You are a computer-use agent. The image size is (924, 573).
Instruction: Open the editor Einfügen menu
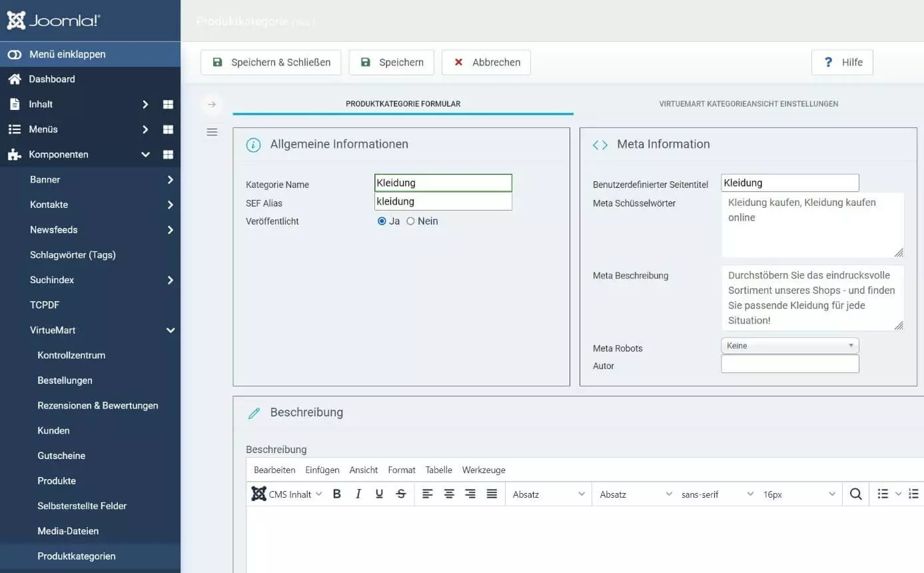322,470
